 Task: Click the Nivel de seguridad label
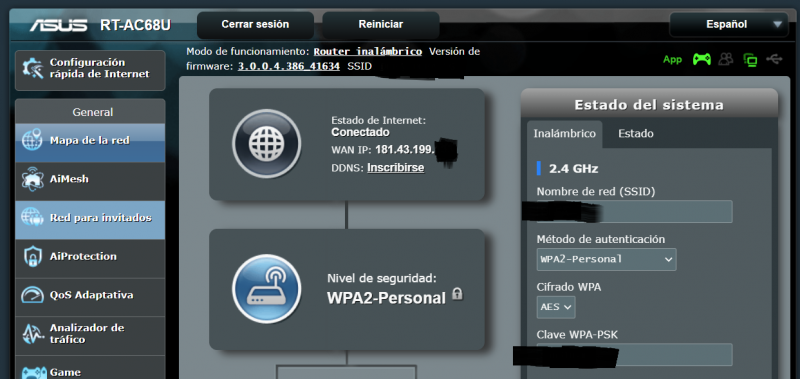click(x=382, y=279)
